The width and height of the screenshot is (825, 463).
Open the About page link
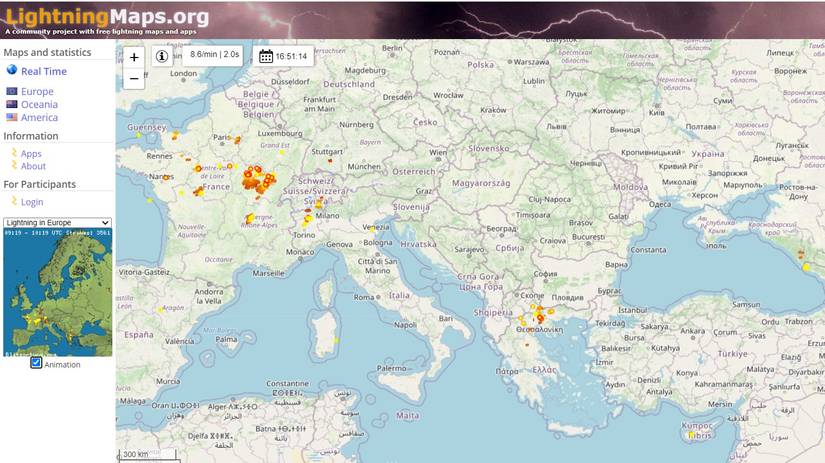pyautogui.click(x=33, y=166)
